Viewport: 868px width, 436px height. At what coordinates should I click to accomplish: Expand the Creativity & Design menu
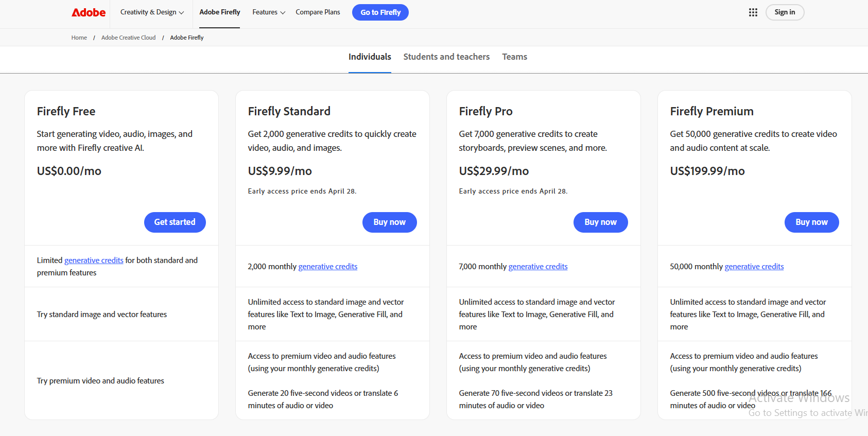(x=152, y=12)
